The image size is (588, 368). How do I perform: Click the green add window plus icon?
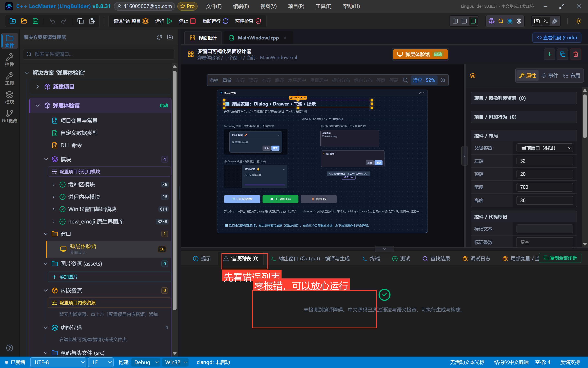tap(549, 54)
